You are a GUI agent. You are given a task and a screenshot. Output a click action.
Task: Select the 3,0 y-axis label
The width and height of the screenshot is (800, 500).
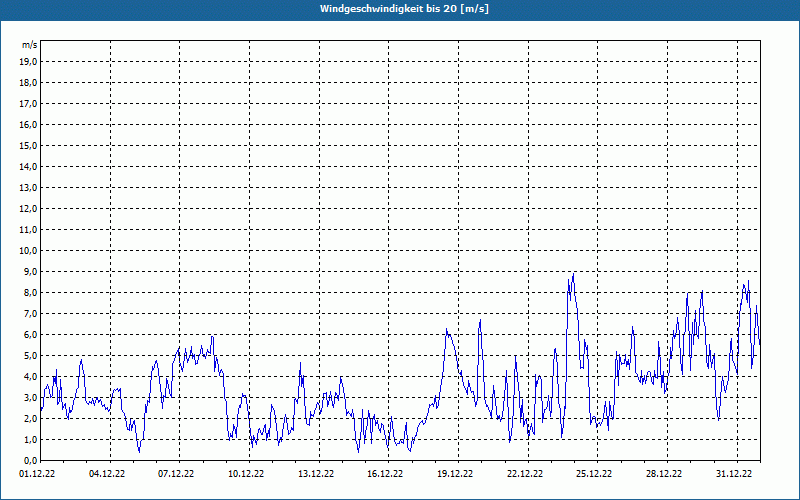tap(30, 397)
